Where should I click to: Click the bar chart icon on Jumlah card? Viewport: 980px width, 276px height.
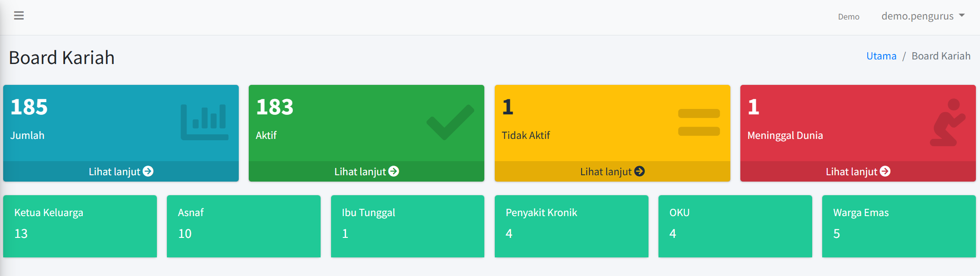coord(204,122)
